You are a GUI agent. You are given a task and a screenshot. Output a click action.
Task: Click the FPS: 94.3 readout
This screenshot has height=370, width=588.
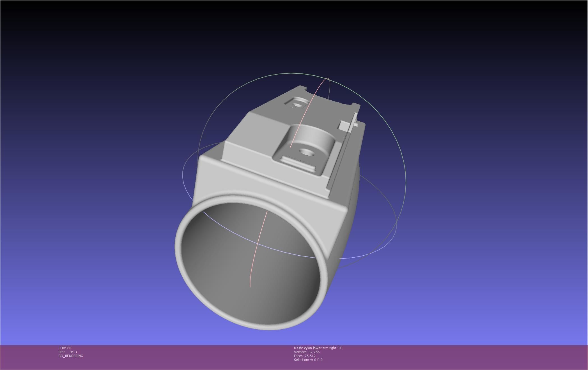68,352
